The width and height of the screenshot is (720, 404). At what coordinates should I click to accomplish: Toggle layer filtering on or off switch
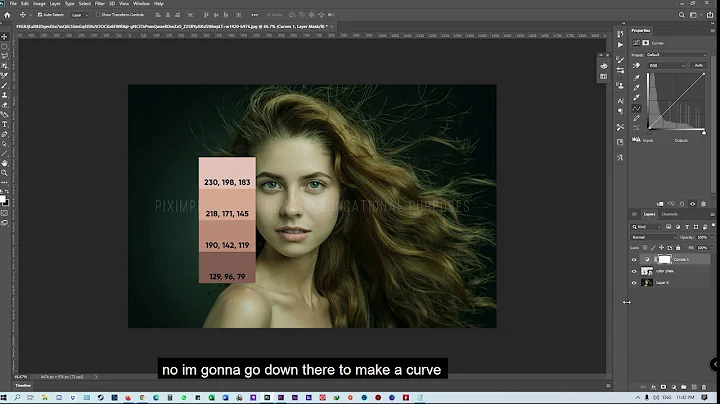pos(714,226)
